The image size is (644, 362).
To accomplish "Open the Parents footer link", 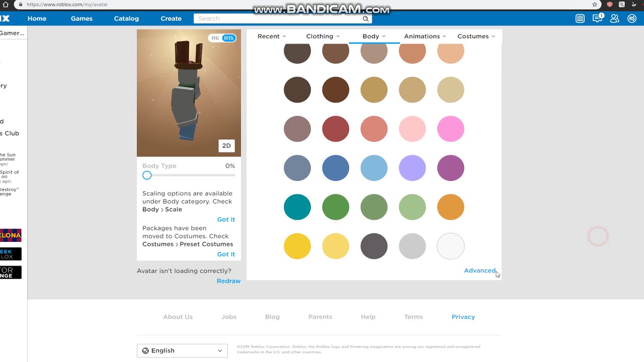I will click(320, 317).
